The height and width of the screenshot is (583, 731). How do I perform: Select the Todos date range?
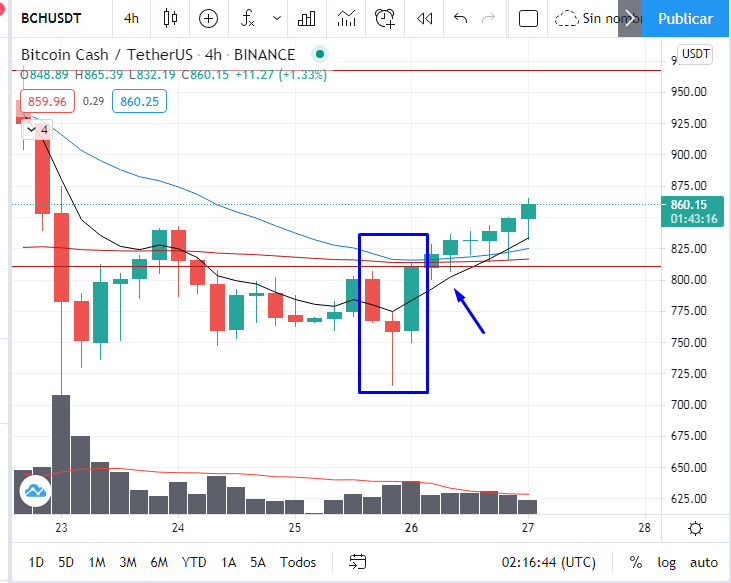click(x=298, y=562)
